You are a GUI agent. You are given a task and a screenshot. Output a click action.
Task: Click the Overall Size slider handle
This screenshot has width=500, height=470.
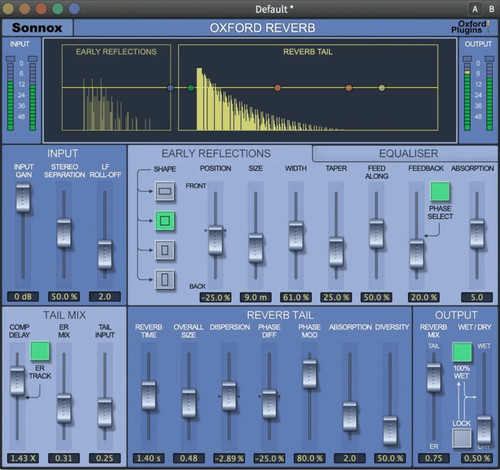pyautogui.click(x=189, y=403)
